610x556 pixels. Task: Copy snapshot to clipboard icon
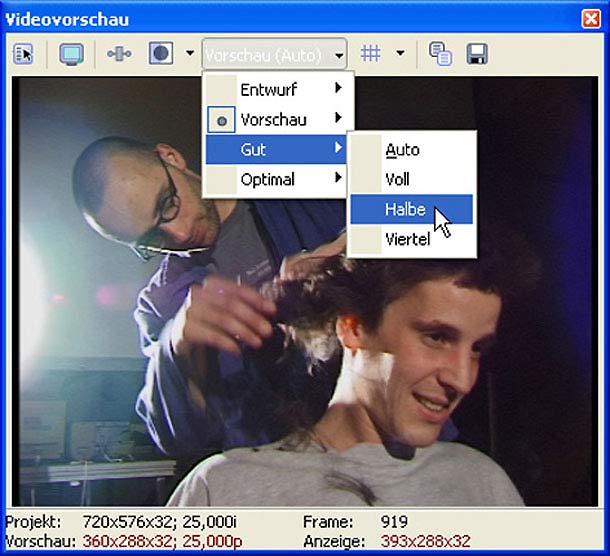pos(440,54)
